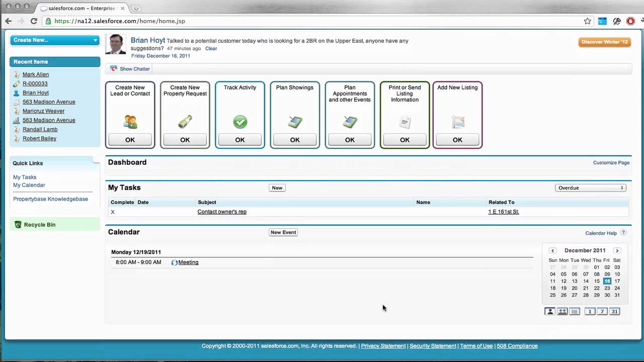Click the Print or Send Listing document icon
This screenshot has width=644, height=362.
click(405, 122)
